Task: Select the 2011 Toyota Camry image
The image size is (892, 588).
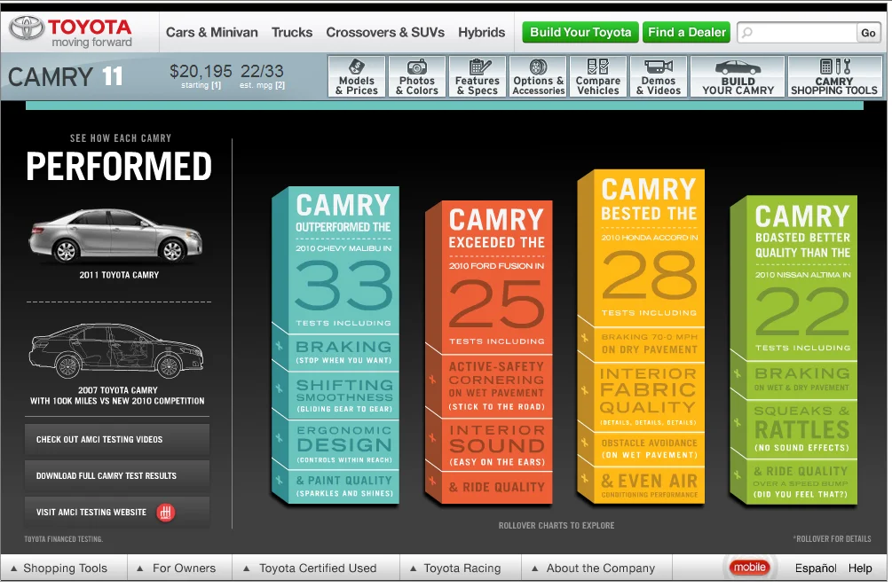Action: pyautogui.click(x=116, y=236)
